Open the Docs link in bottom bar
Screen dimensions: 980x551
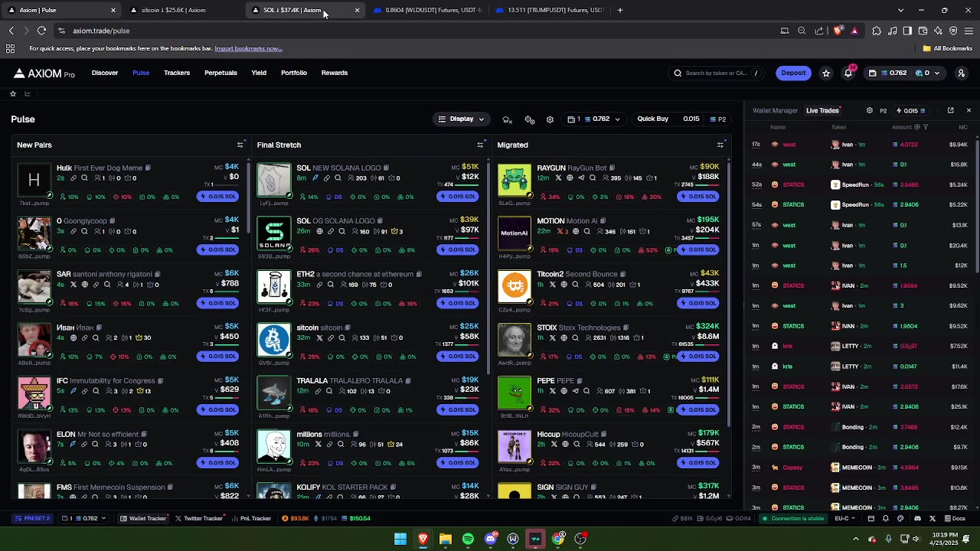955,518
